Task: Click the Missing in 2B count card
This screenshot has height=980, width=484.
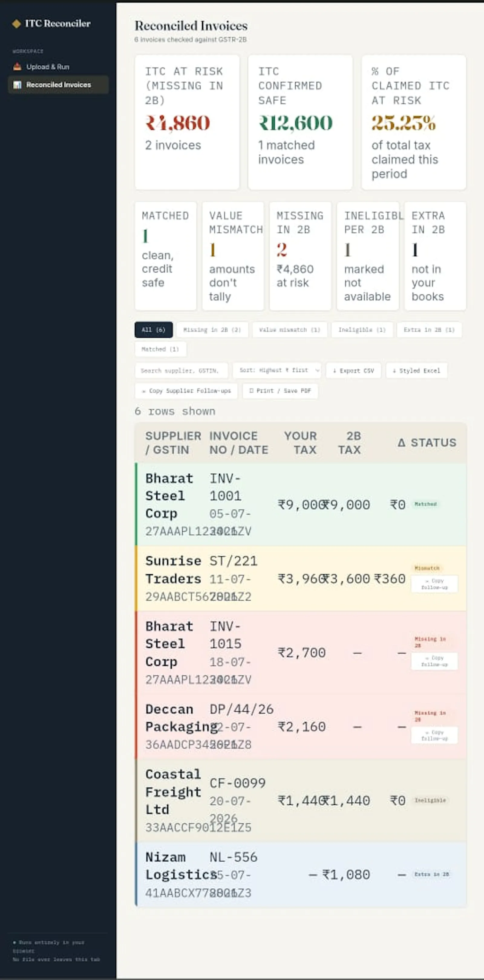Action: coord(300,256)
